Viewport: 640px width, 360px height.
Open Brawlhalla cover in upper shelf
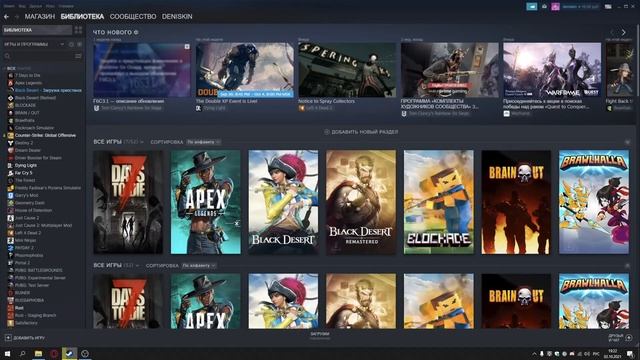pos(594,202)
